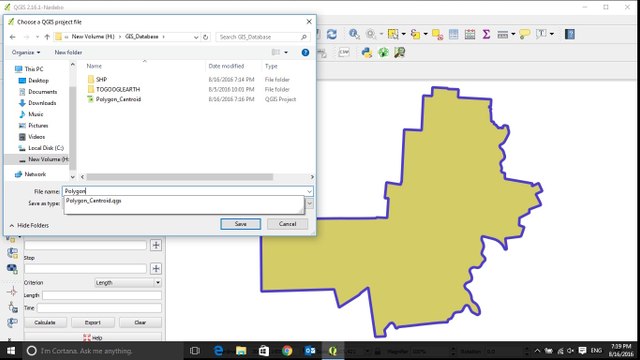
Task: Click the Help button in Shortest path panel
Action: [x=93, y=338]
